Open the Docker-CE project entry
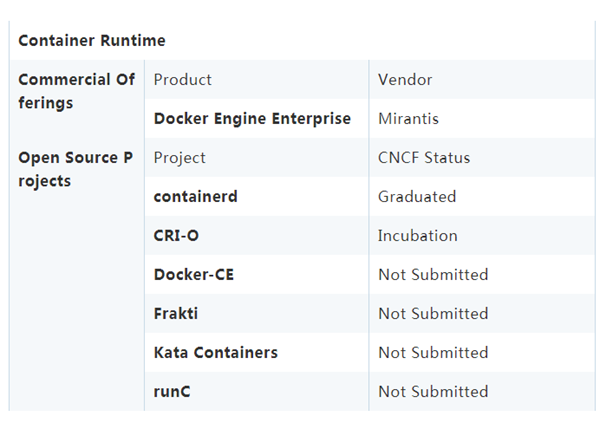This screenshot has height=423, width=600. pyautogui.click(x=194, y=275)
